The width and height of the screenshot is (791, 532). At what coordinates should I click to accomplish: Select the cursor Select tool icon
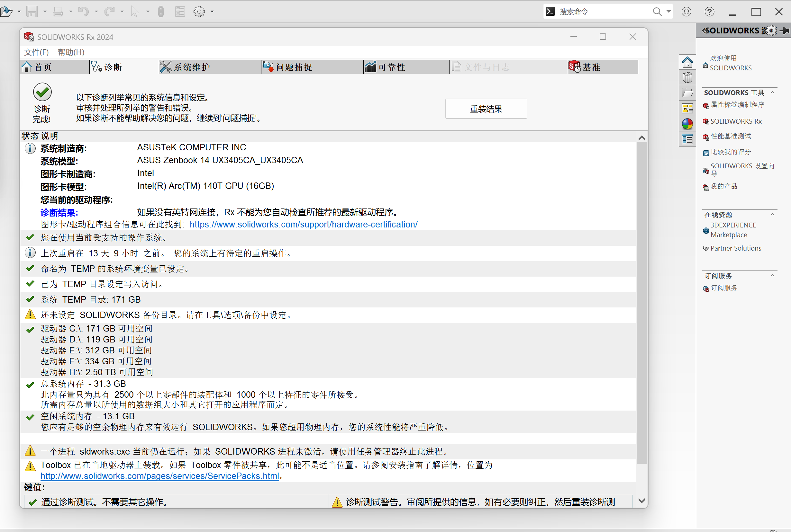(x=135, y=12)
